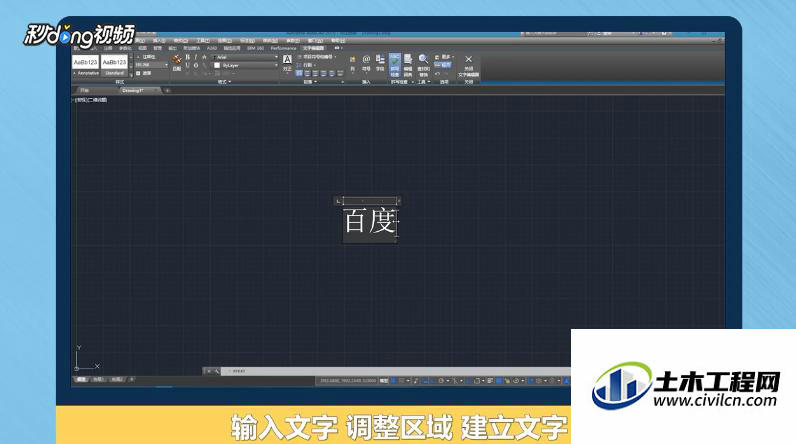Toggle the 注释性 annotative option

tap(146, 57)
